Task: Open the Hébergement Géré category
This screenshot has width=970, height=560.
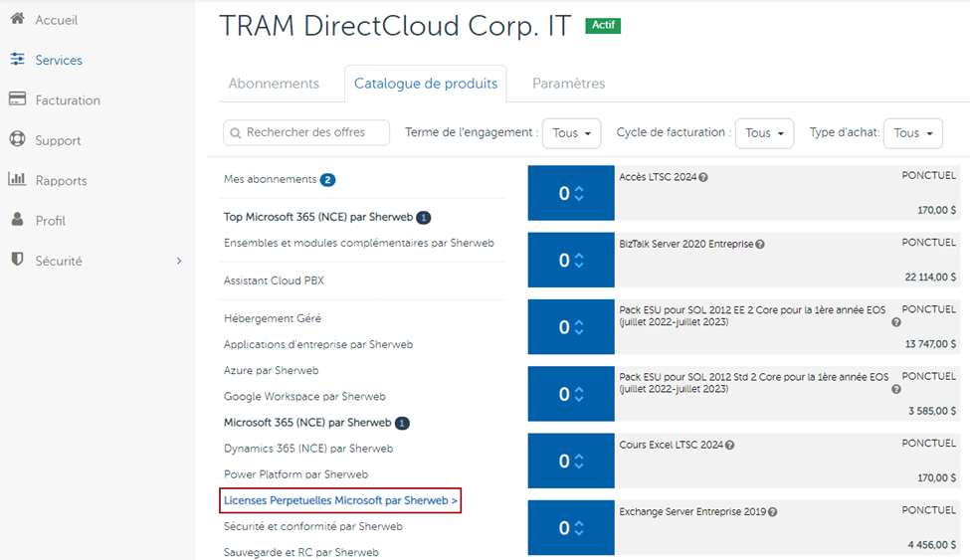Action: [273, 318]
